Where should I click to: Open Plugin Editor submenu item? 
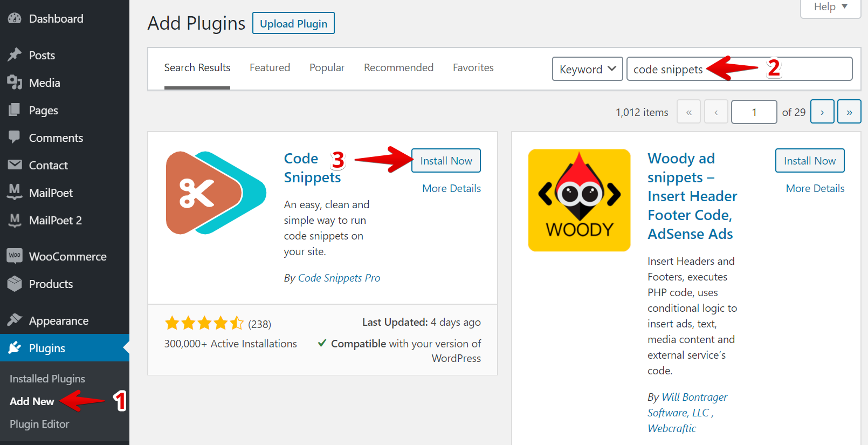pos(39,424)
